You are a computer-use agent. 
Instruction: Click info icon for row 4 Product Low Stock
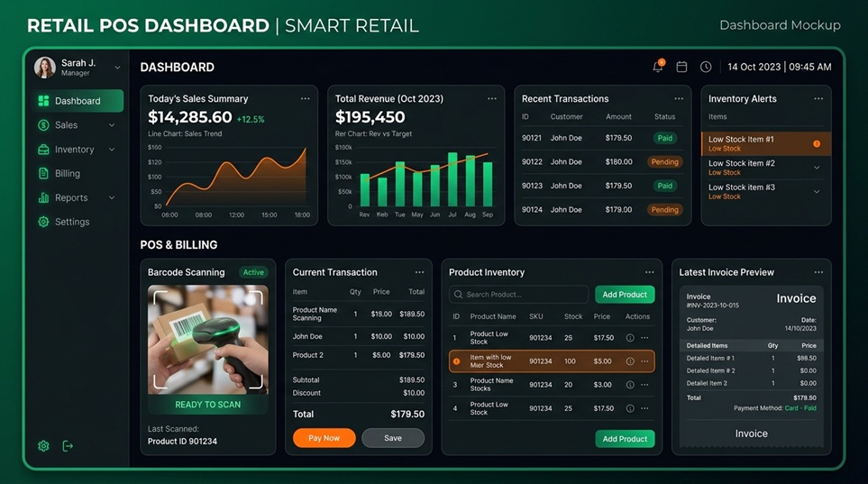pyautogui.click(x=630, y=408)
